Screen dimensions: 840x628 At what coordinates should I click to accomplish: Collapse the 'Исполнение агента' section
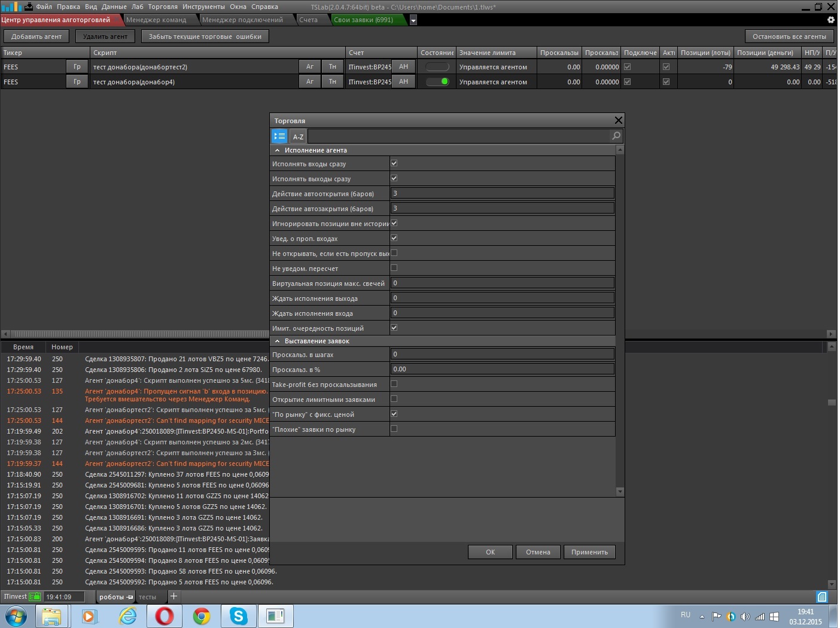[x=277, y=150]
